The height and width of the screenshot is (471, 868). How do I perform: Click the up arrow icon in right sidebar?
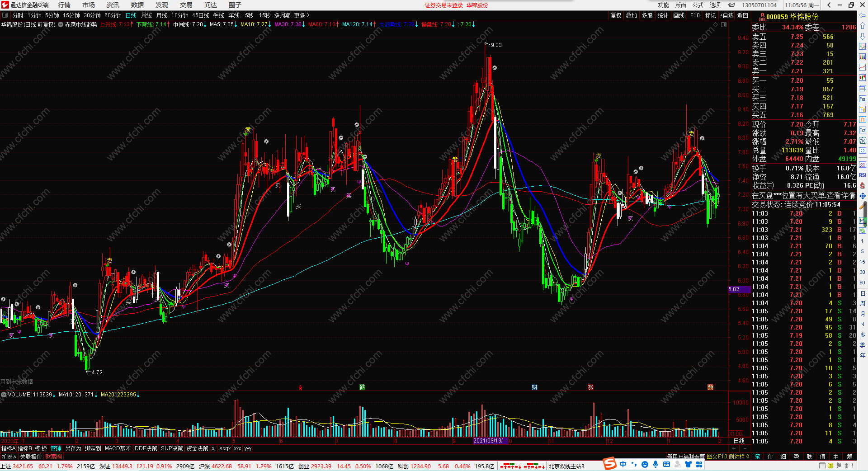[x=863, y=26]
